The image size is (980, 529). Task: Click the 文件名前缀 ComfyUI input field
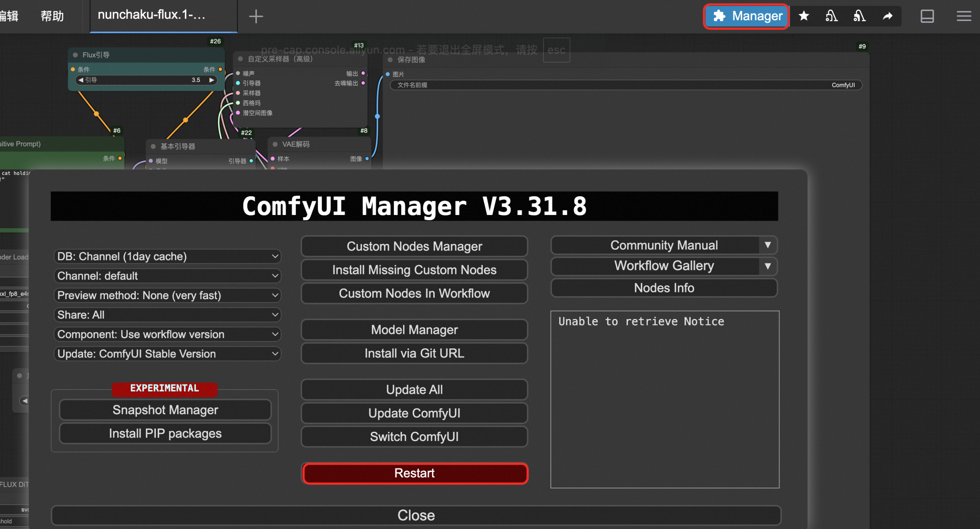[626, 85]
